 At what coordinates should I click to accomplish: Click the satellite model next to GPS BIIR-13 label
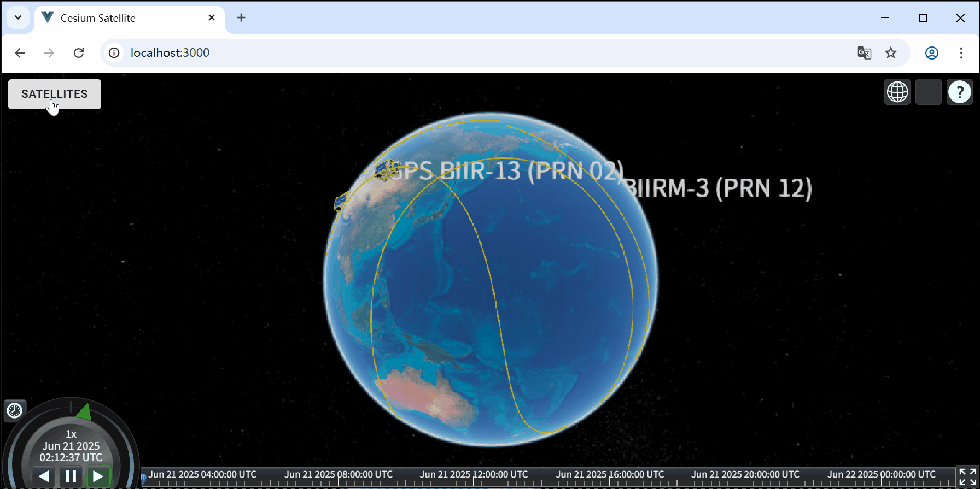(x=387, y=169)
